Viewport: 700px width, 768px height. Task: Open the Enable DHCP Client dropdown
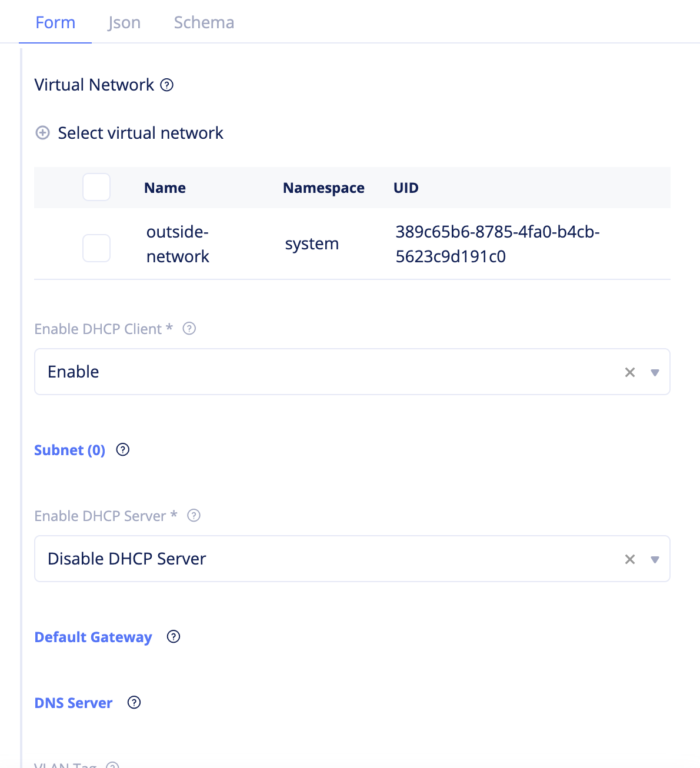(655, 372)
